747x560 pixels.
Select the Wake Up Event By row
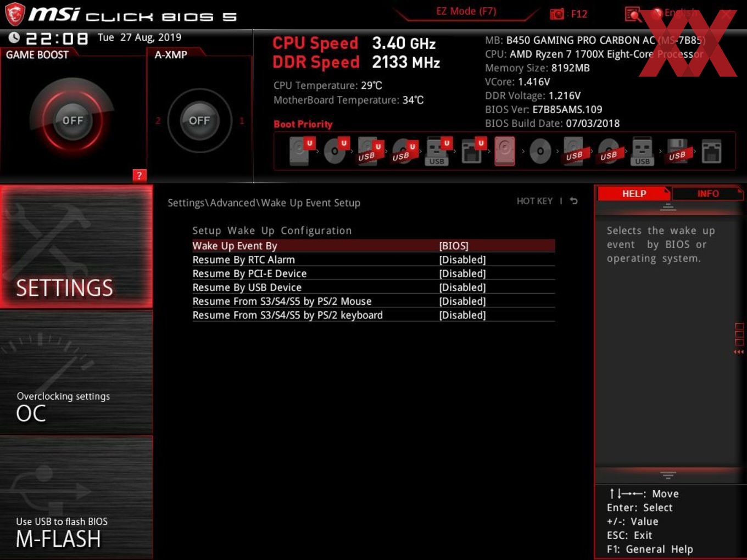pos(374,245)
